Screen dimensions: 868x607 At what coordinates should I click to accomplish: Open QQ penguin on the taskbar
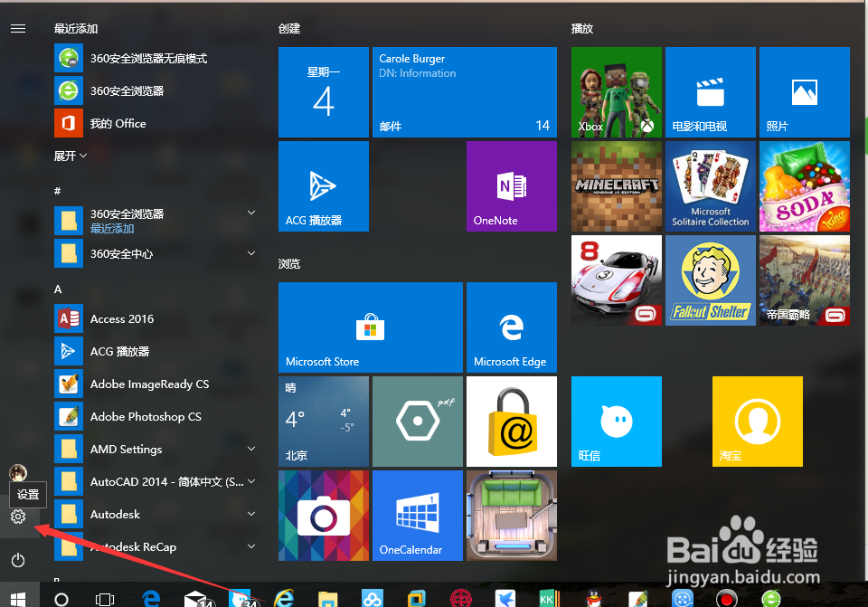(x=594, y=599)
